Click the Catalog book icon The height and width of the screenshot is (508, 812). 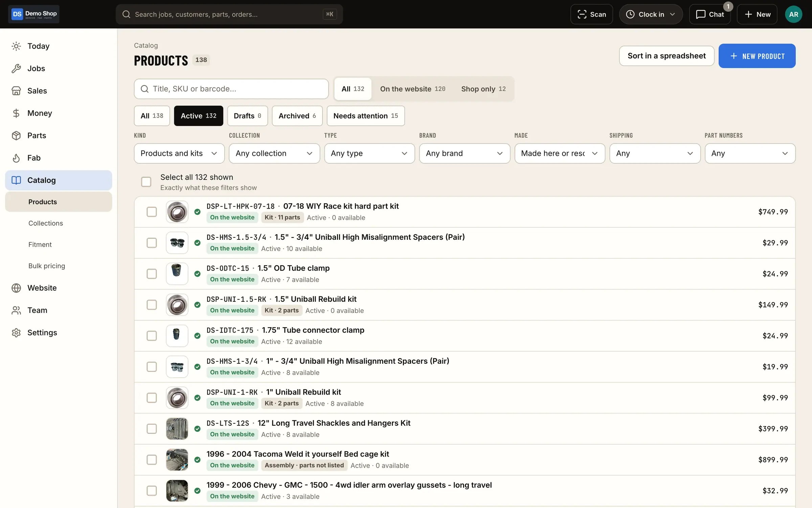[x=16, y=180]
